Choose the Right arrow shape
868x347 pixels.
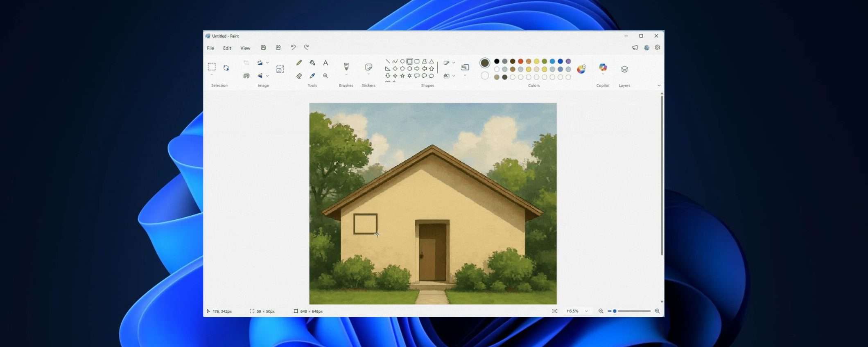[x=417, y=69]
